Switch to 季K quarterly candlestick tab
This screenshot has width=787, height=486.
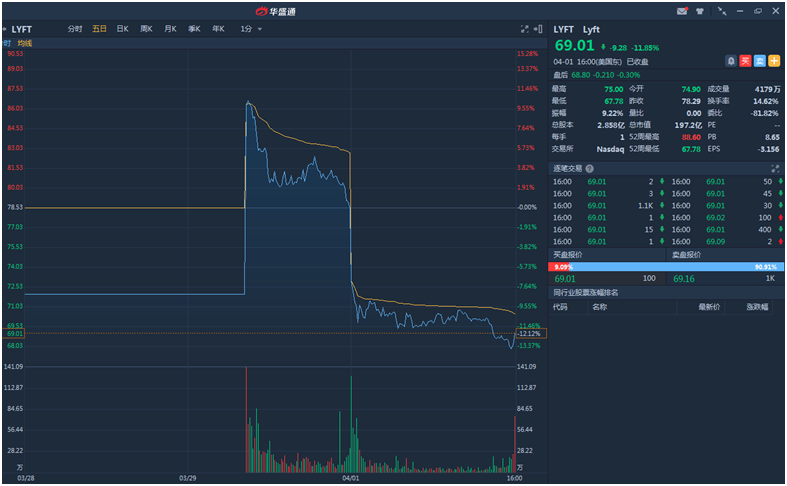(194, 29)
